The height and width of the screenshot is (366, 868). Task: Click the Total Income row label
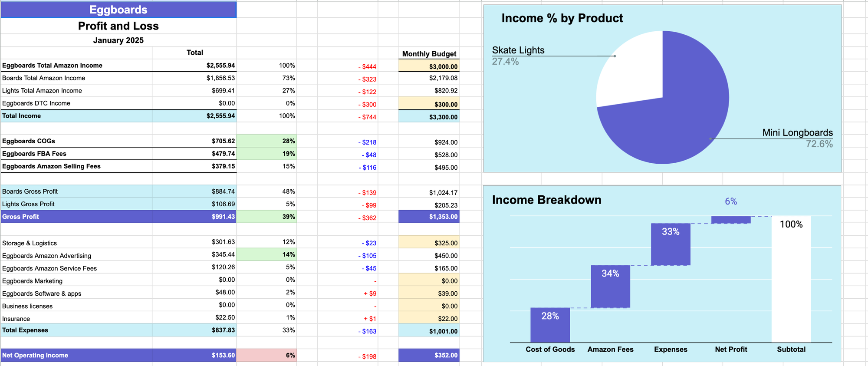coord(21,116)
